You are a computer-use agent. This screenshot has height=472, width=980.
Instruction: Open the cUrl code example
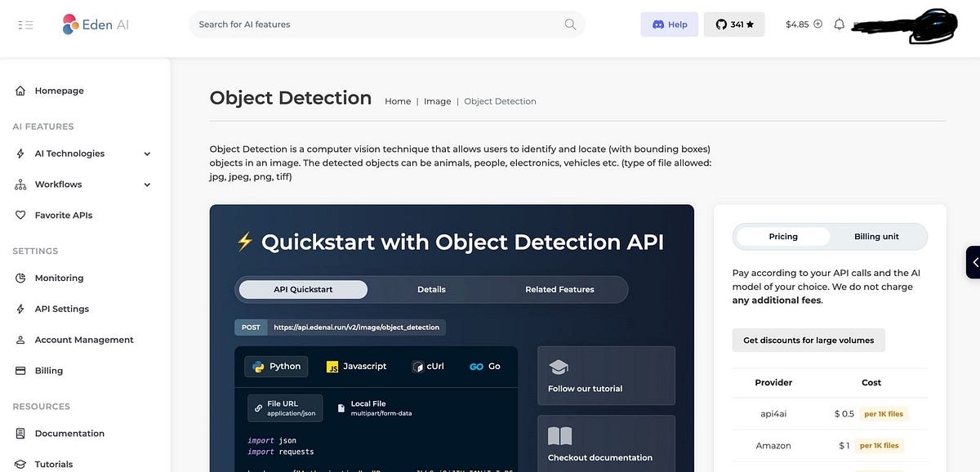pyautogui.click(x=428, y=366)
